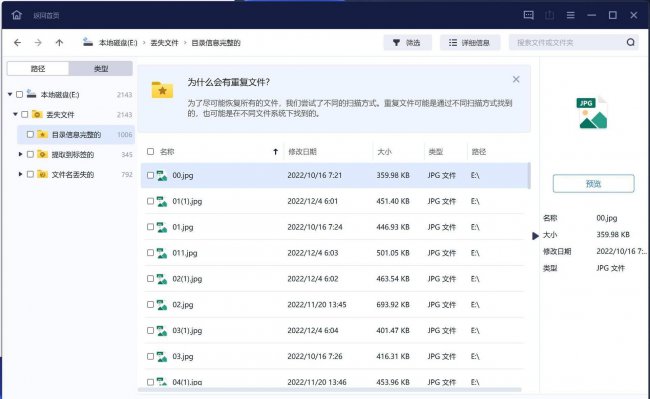This screenshot has width=650, height=399.
Task: Click the horizontal scrollbar below file list
Action: pyautogui.click(x=330, y=389)
